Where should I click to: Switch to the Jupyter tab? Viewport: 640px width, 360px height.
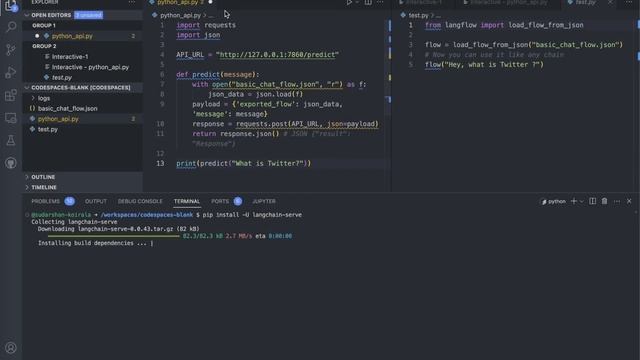tap(264, 201)
